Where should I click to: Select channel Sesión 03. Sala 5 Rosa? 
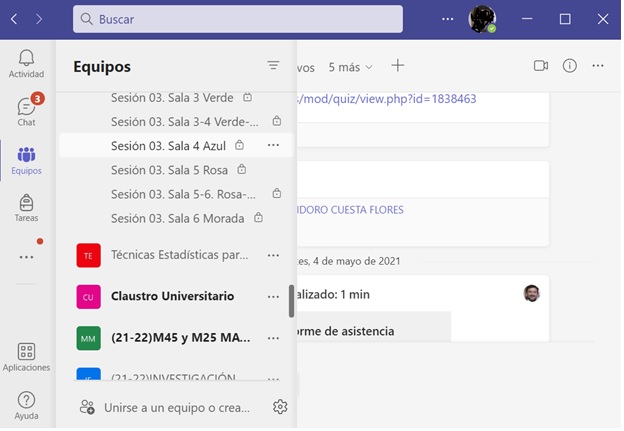tap(168, 169)
